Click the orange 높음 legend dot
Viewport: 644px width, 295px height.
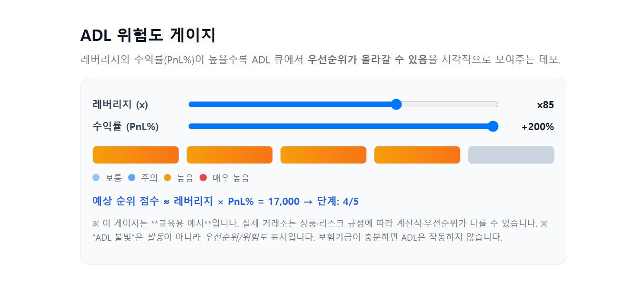pyautogui.click(x=167, y=178)
